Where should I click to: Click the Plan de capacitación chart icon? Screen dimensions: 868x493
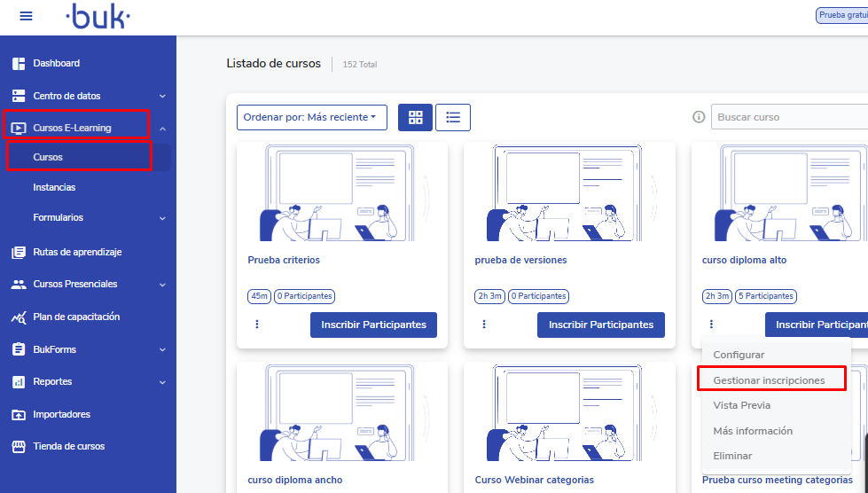19,317
